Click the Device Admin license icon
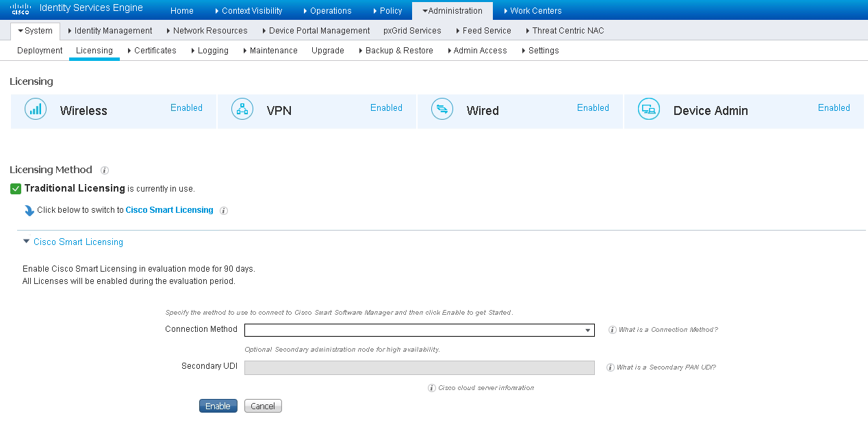Screen dimensions: 868x427 (x=649, y=109)
